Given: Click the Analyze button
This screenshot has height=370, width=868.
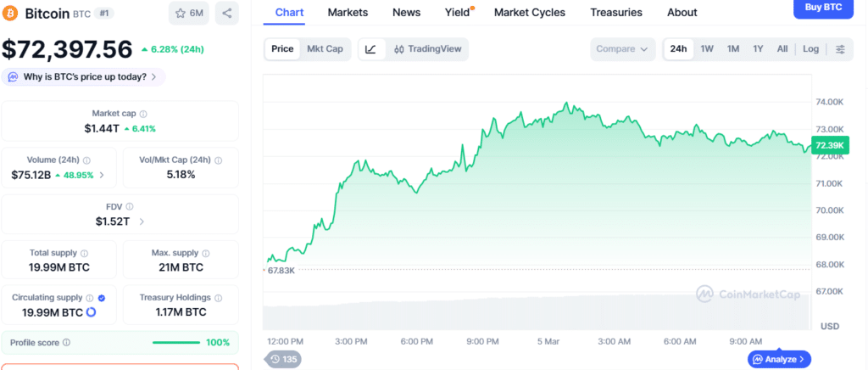Looking at the screenshot, I should [780, 360].
